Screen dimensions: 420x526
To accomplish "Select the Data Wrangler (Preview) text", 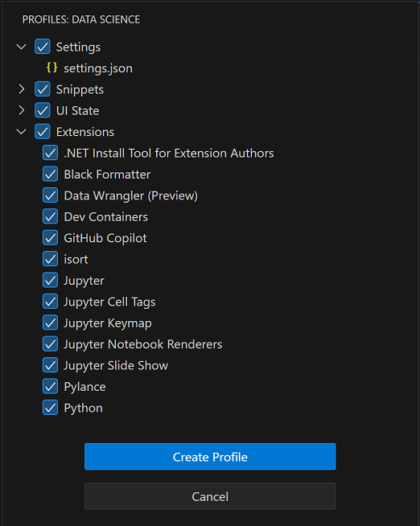I will coord(131,196).
